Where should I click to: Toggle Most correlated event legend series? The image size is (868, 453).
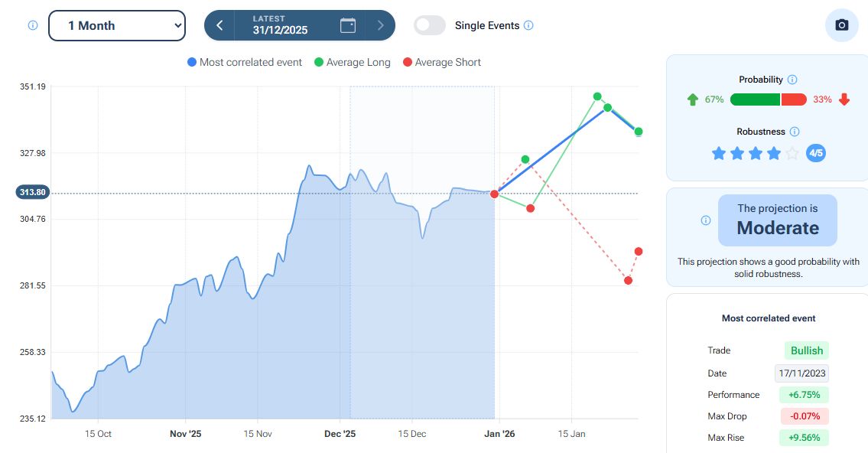245,62
